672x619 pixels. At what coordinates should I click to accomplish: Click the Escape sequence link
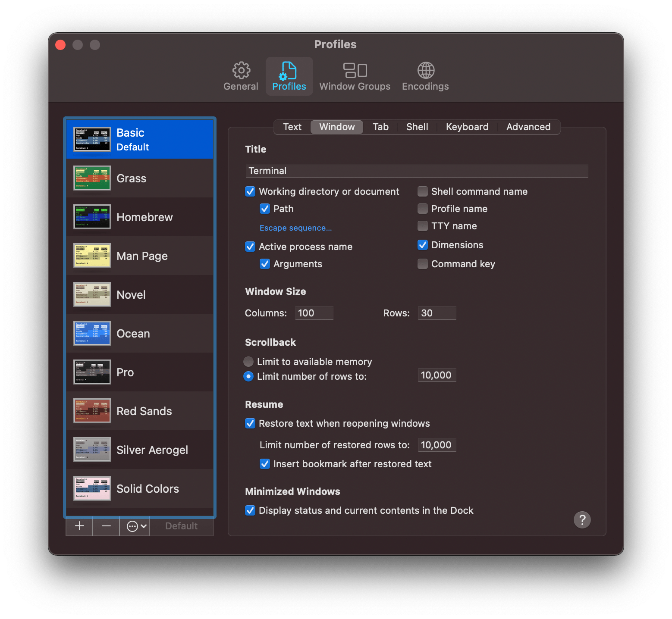(295, 228)
